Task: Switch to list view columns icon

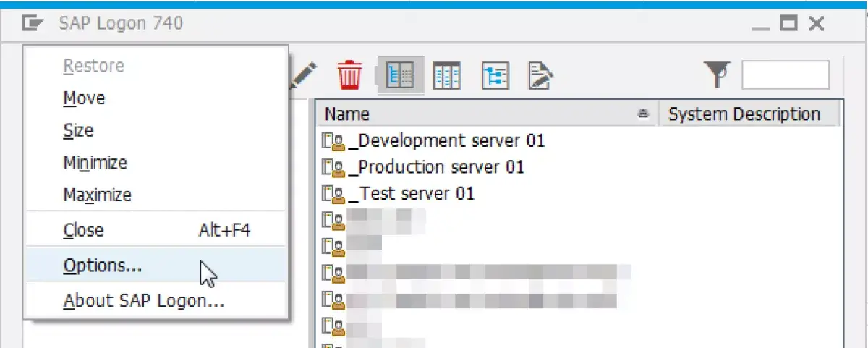Action: tap(446, 75)
